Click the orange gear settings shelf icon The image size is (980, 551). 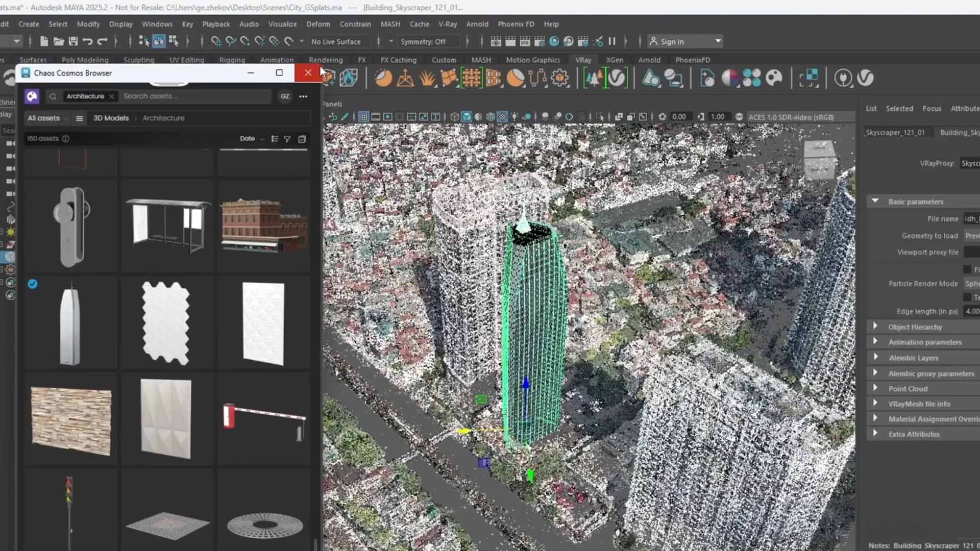(x=560, y=78)
